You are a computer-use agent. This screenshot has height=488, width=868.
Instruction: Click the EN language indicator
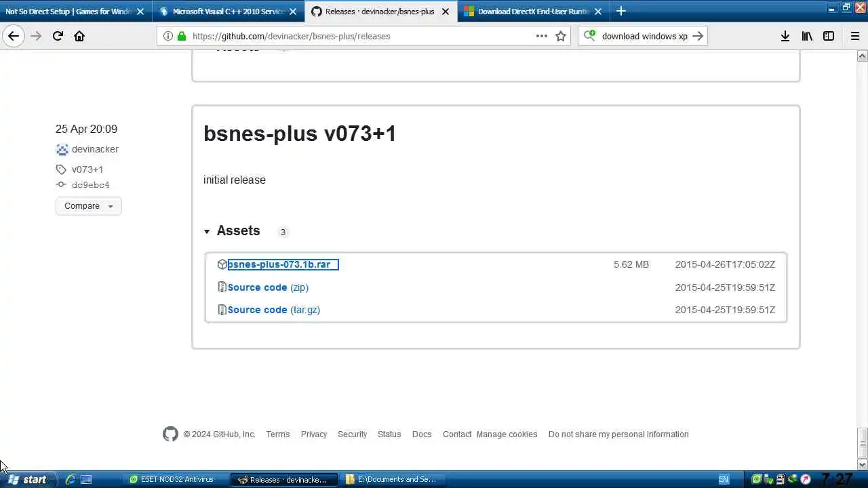(x=724, y=479)
